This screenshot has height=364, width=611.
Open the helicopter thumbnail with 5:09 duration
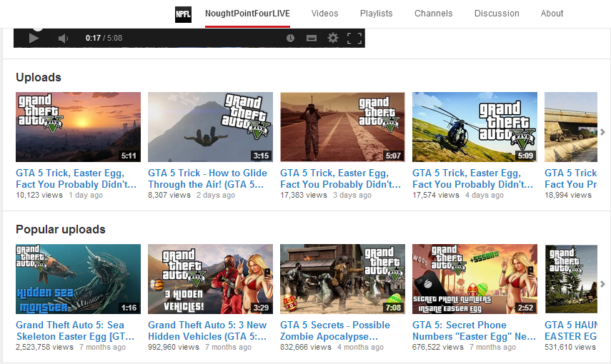click(475, 127)
